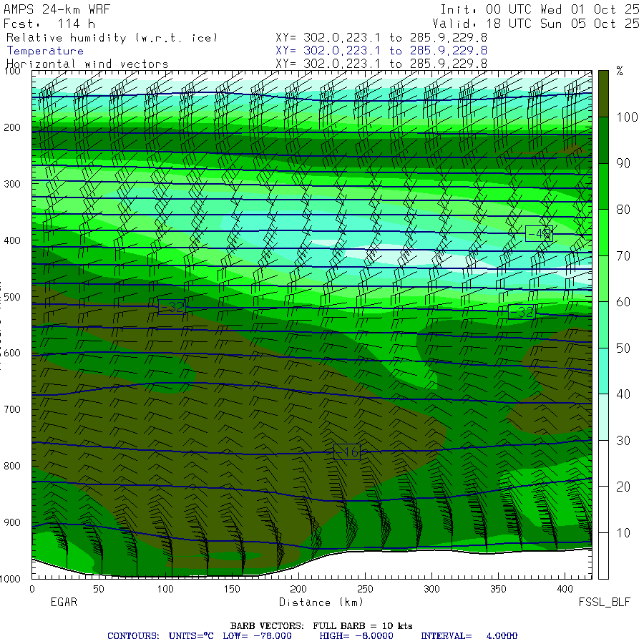
Task: Click the -16 temperature contour label
Action: click(x=346, y=452)
